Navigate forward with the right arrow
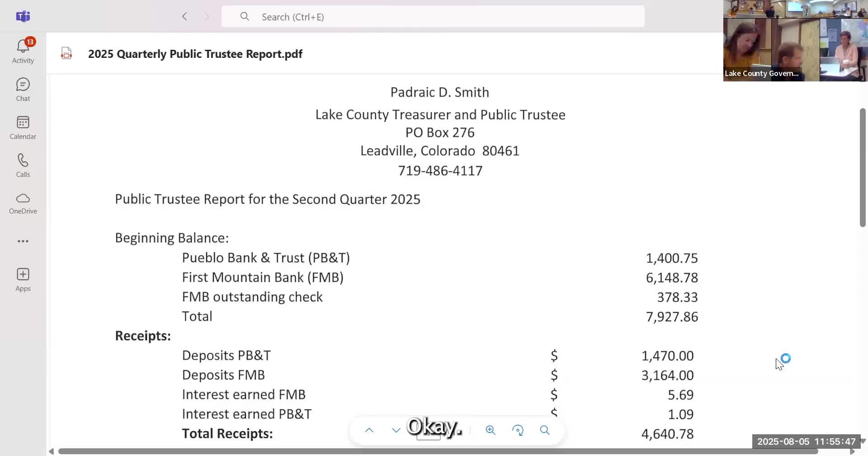 (x=207, y=17)
